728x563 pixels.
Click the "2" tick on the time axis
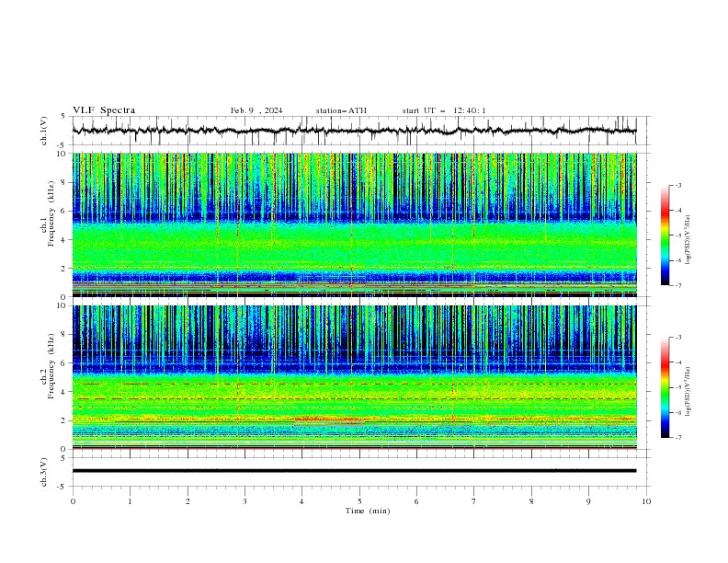[188, 501]
